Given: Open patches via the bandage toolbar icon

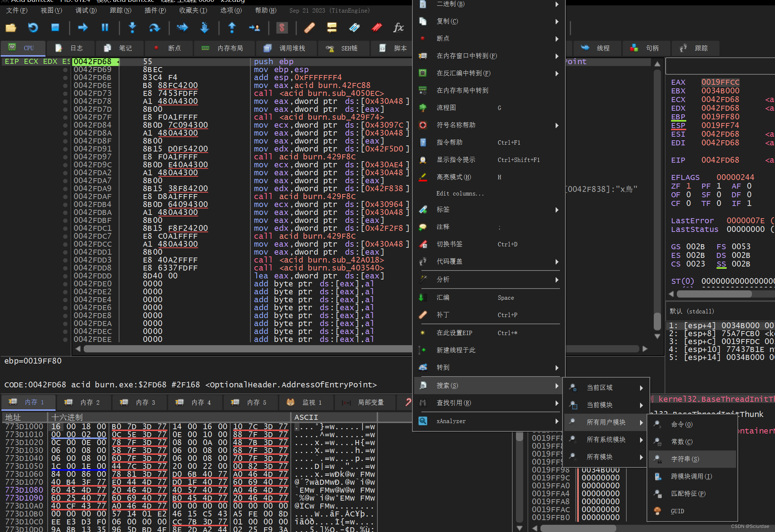Looking at the screenshot, I should click(x=310, y=27).
